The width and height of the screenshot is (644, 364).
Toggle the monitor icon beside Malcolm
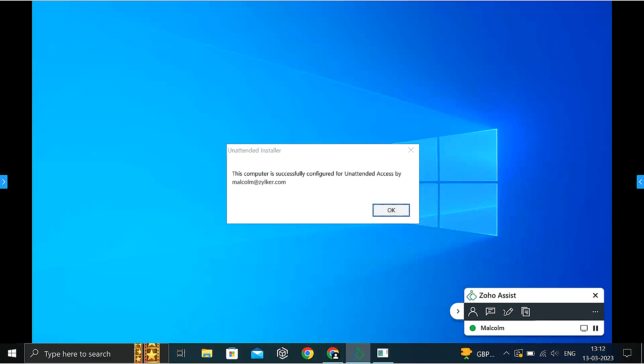584,328
